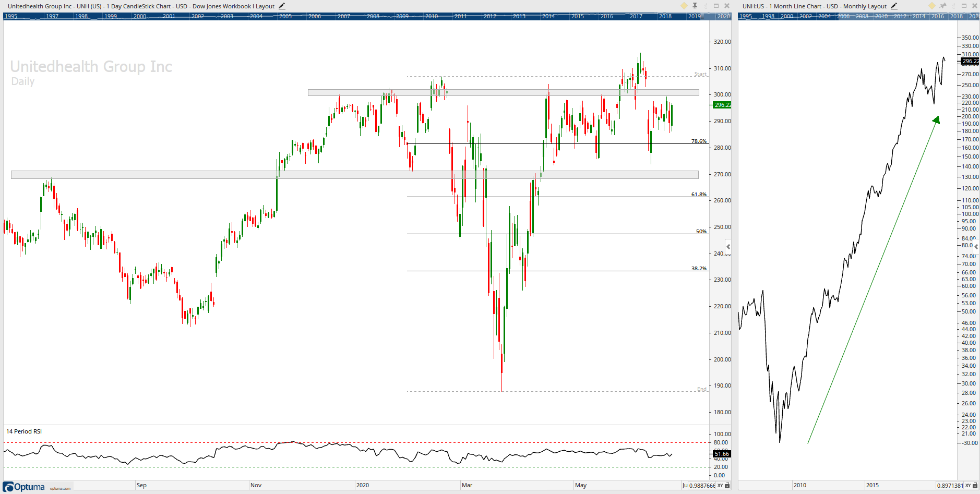Maximize the daily candlestick chart panel
This screenshot has height=494, width=980.
click(x=716, y=6)
